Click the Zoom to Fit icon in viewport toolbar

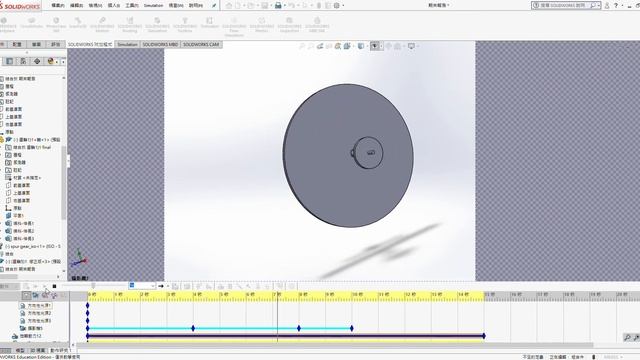tap(302, 46)
